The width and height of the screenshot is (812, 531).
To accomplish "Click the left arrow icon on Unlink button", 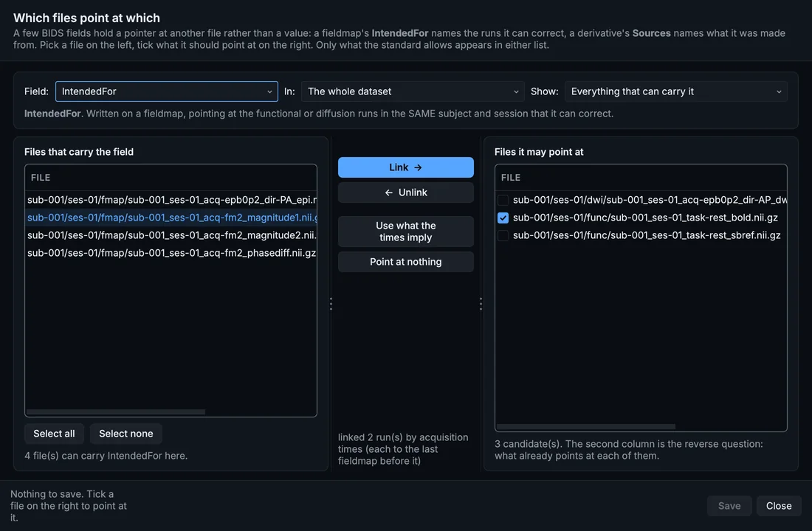I will coord(389,192).
